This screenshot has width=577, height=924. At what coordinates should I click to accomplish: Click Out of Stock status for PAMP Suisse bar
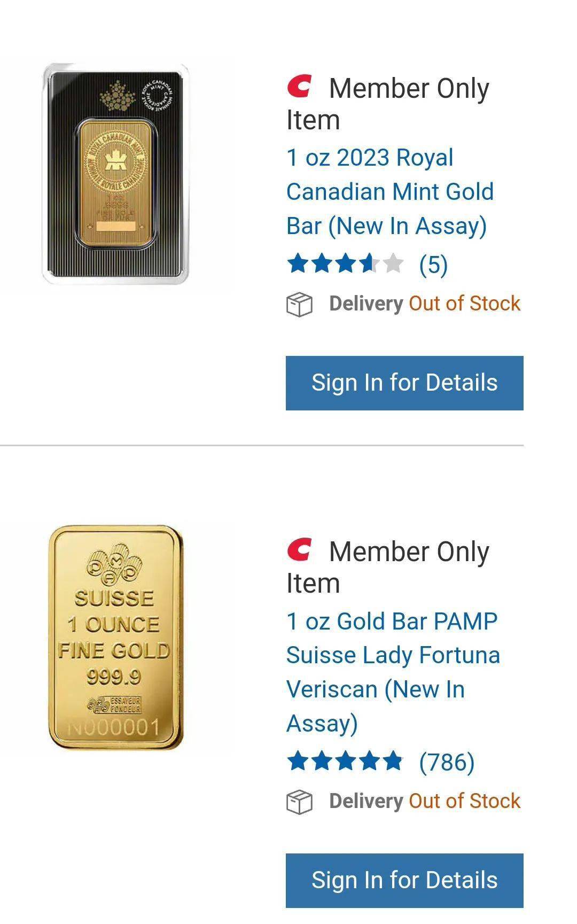464,801
